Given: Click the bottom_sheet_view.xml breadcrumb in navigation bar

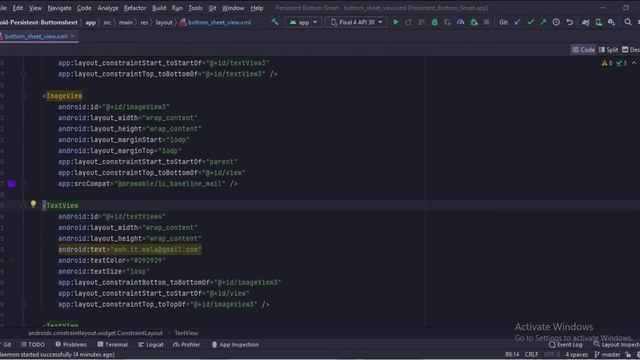Looking at the screenshot, I should pyautogui.click(x=216, y=22).
